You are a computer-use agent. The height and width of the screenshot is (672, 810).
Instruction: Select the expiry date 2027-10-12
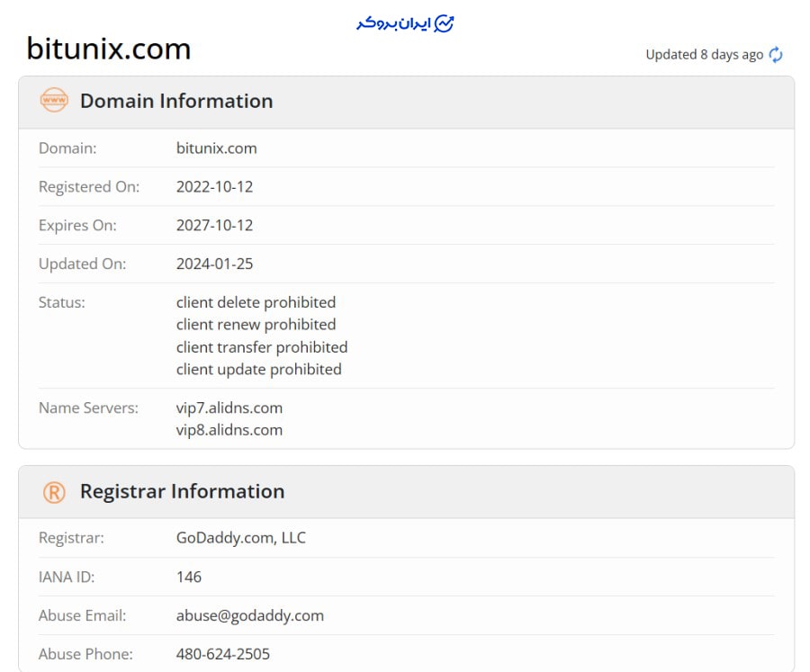tap(214, 225)
